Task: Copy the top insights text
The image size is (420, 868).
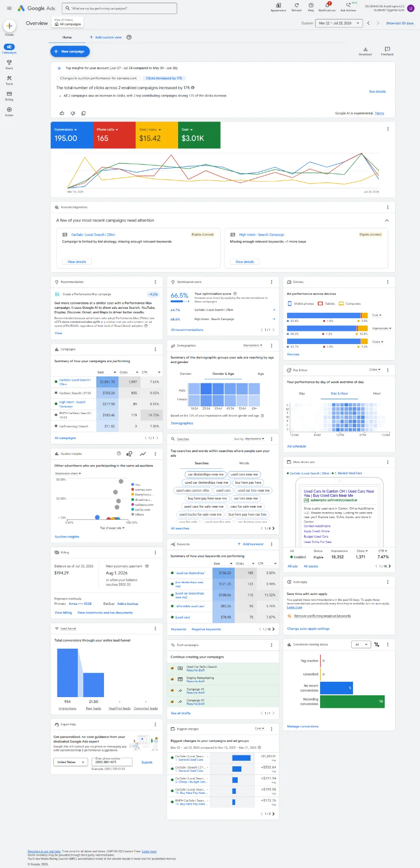Action: [83, 113]
